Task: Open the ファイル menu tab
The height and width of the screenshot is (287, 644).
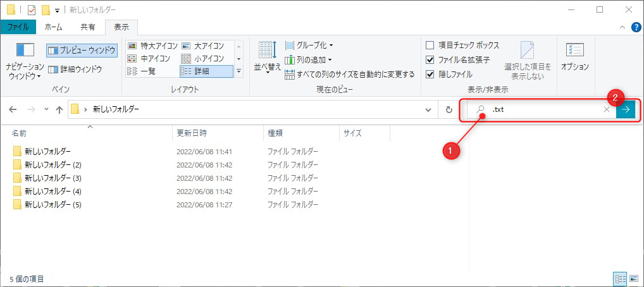Action: point(18,27)
